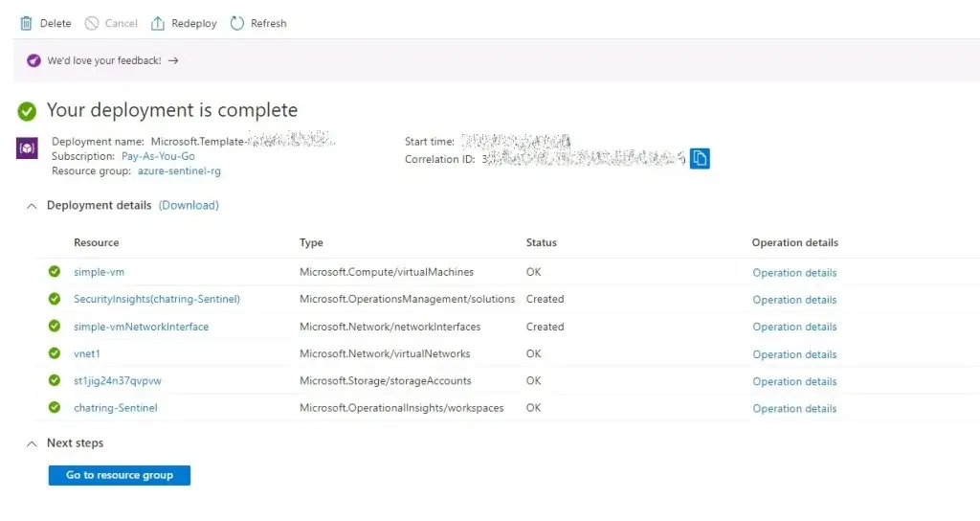Click the Microsoft.Network/networkInterfaces type cell
Image resolution: width=980 pixels, height=521 pixels.
click(x=390, y=327)
